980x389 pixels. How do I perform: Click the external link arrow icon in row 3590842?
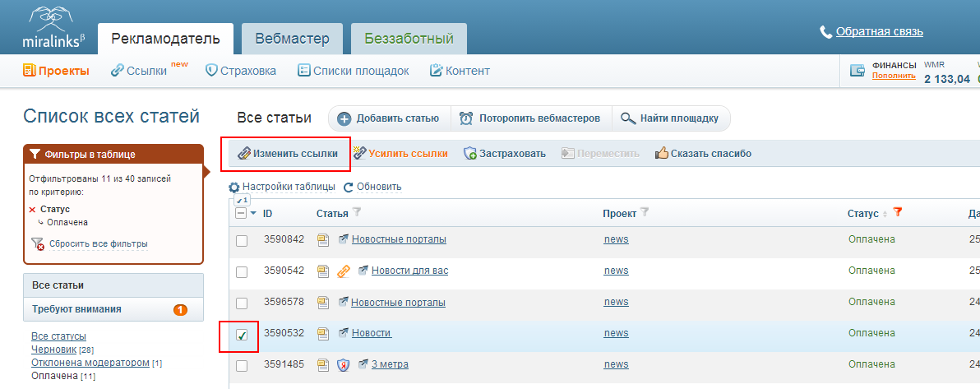(x=343, y=239)
